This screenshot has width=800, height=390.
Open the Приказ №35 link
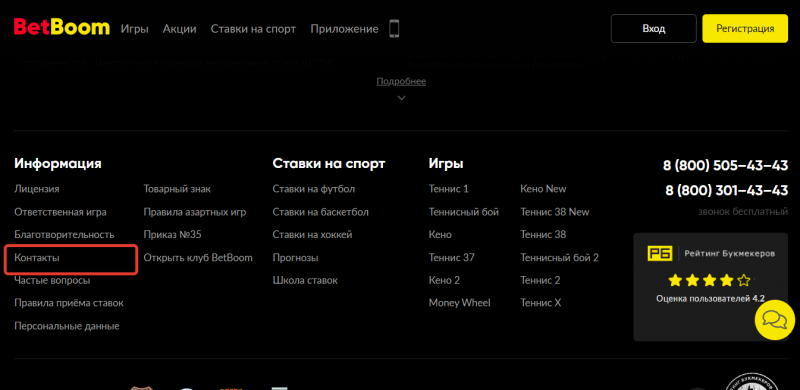pyautogui.click(x=172, y=235)
